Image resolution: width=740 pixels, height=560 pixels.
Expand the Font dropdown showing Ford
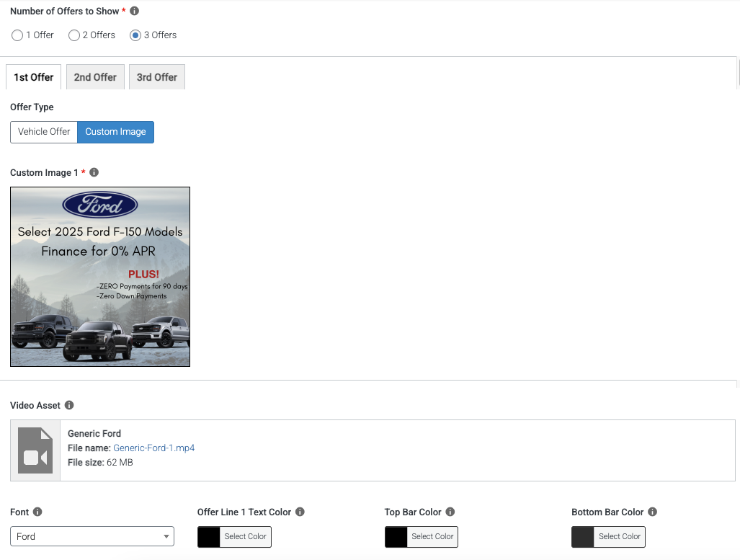(x=92, y=536)
